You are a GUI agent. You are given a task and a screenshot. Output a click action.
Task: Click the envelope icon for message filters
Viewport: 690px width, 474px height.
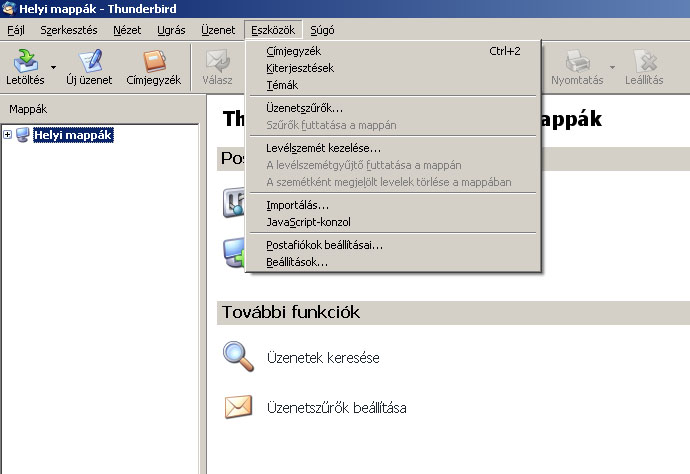(239, 407)
